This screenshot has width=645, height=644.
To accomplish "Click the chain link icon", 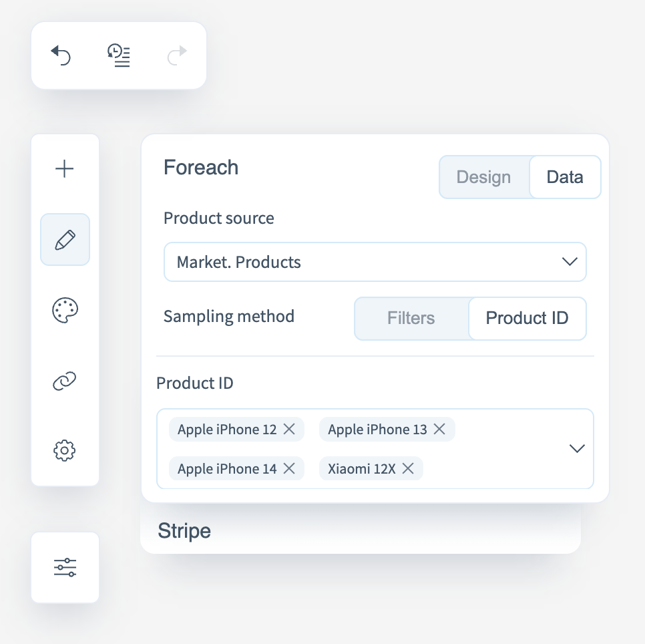I will pos(65,381).
